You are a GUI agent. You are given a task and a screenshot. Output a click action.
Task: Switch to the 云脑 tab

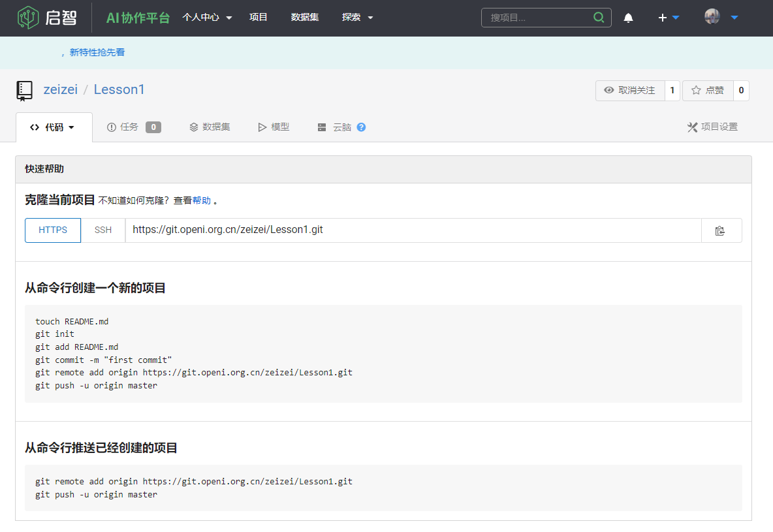[335, 127]
